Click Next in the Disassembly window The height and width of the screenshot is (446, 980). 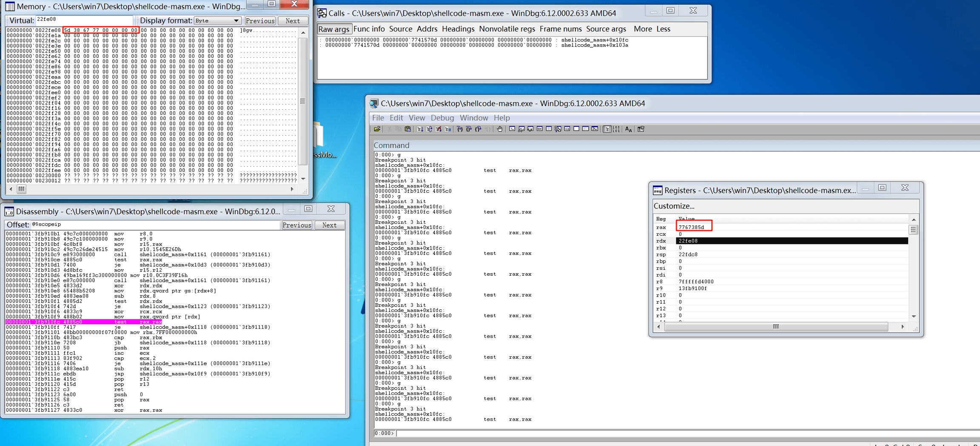329,225
